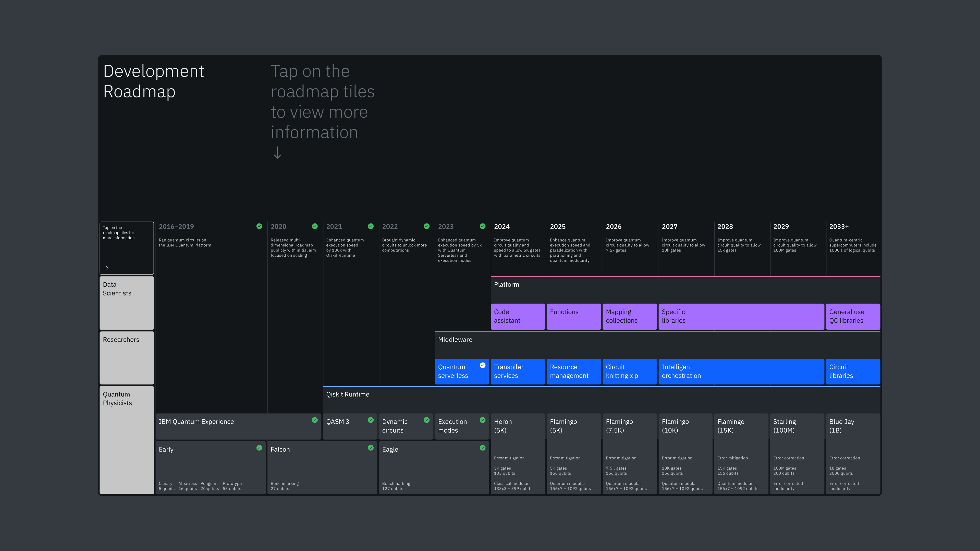
Task: Click the arrow icon in the info tile
Action: (x=106, y=268)
